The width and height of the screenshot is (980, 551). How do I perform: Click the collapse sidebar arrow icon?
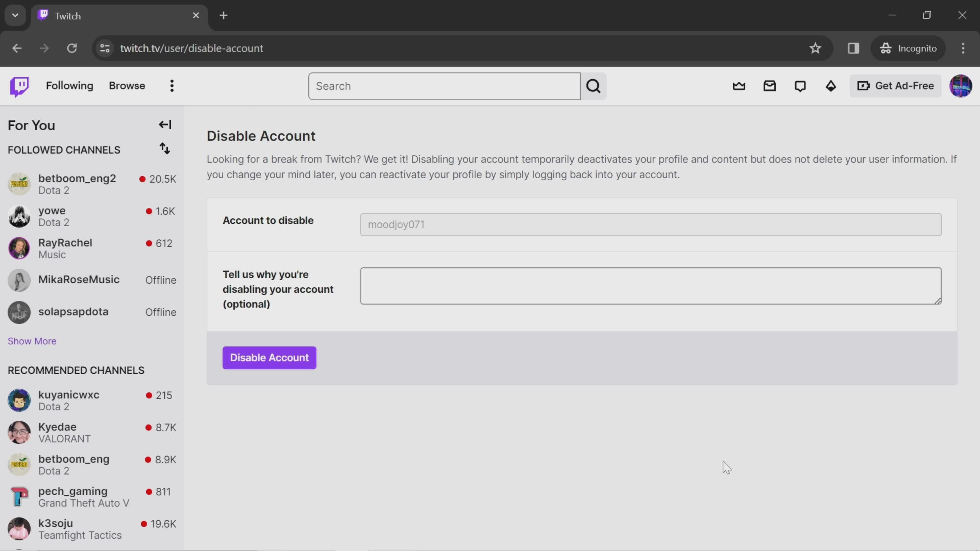pyautogui.click(x=165, y=124)
